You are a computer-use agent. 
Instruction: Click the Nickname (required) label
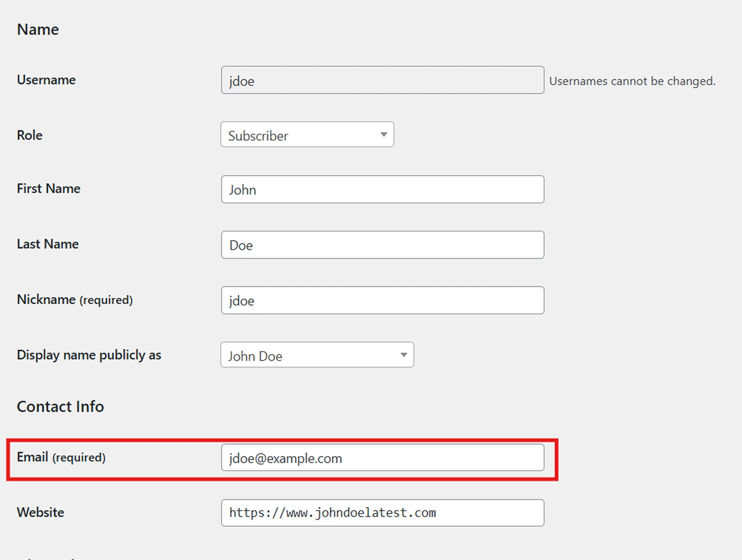pyautogui.click(x=75, y=300)
